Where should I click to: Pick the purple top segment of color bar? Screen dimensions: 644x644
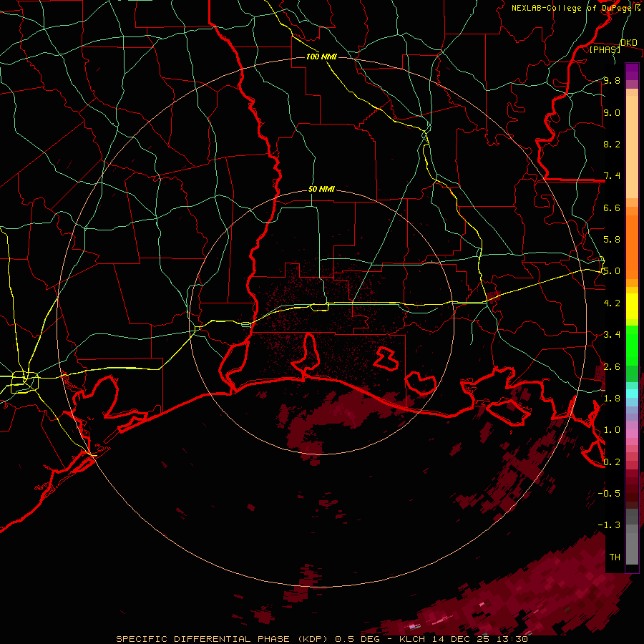632,72
